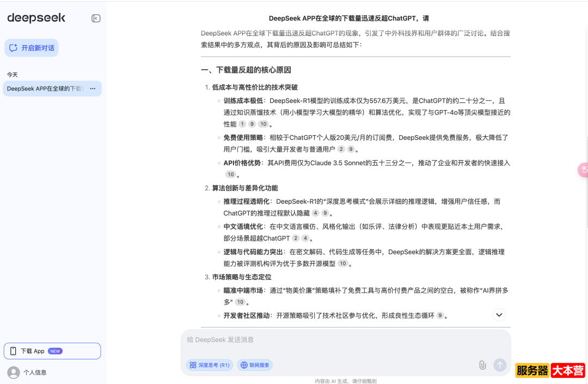Image resolution: width=588 pixels, height=384 pixels.
Task: Toggle 深度思考 (R1) mode
Action: click(209, 365)
